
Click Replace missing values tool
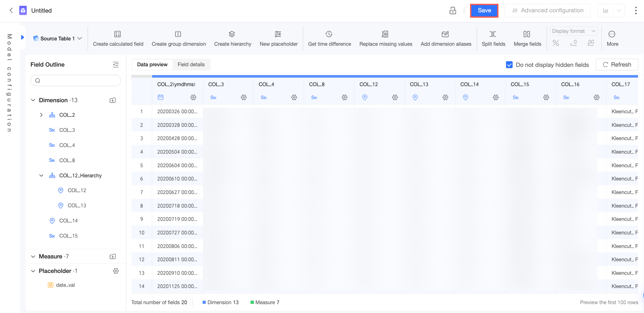[386, 38]
